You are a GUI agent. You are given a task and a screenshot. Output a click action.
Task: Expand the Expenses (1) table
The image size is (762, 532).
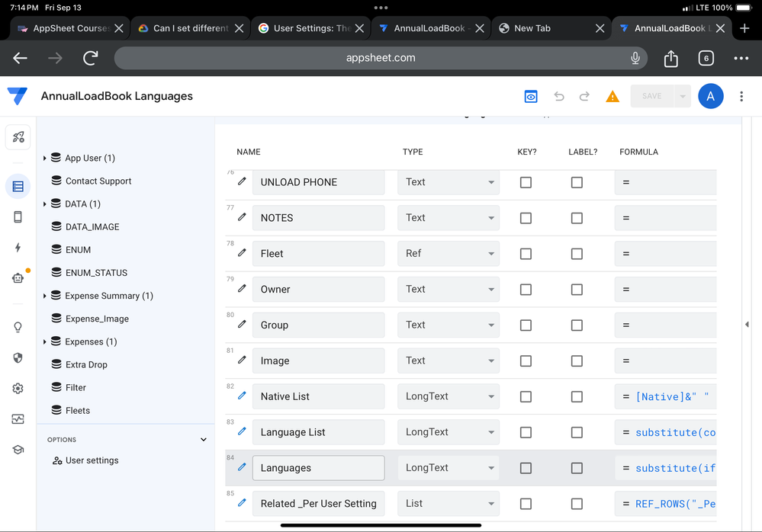point(44,341)
